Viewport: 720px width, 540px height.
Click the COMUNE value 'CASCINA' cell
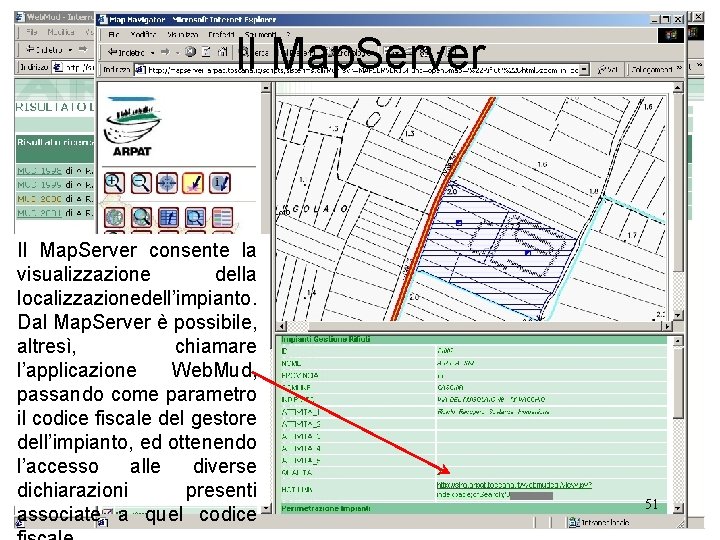pyautogui.click(x=551, y=388)
